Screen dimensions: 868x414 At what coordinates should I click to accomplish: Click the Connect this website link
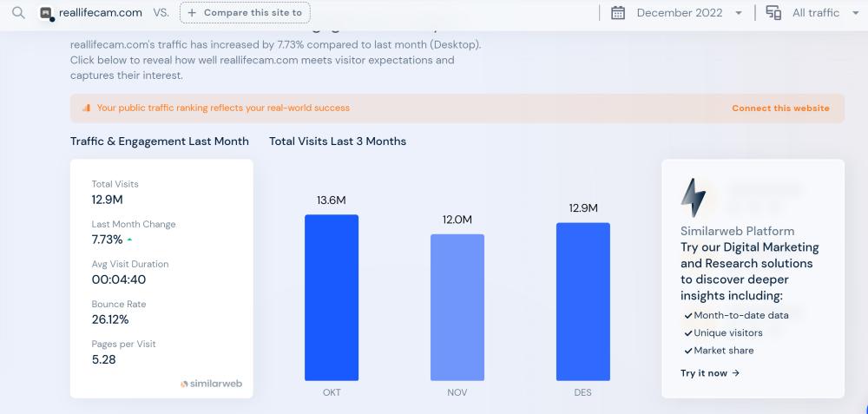pos(780,108)
